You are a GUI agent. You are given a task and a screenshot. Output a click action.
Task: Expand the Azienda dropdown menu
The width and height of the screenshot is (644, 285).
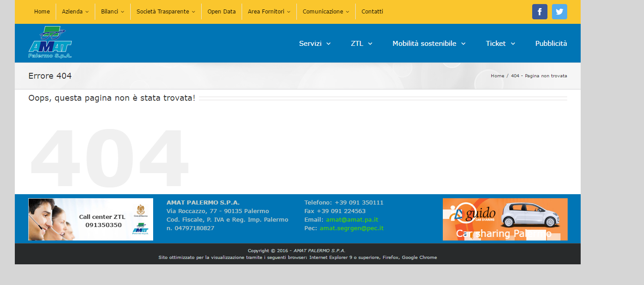(75, 12)
